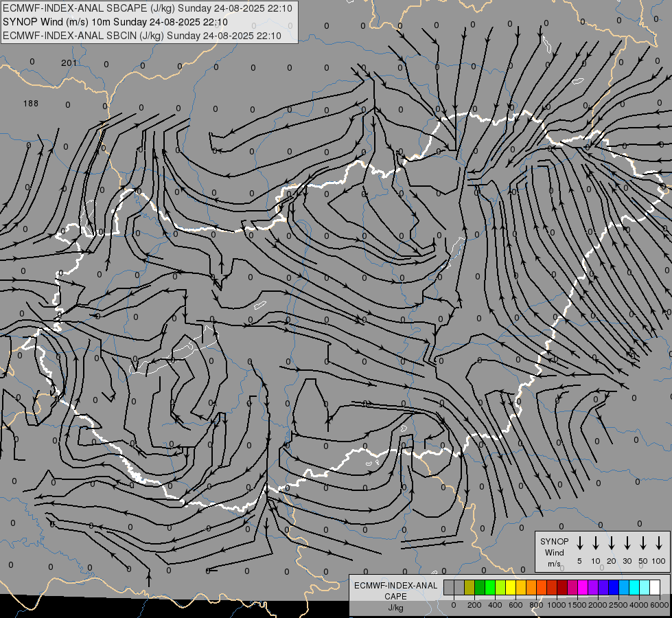Click the 5 m/s wind arrow in legend

pyautogui.click(x=579, y=543)
